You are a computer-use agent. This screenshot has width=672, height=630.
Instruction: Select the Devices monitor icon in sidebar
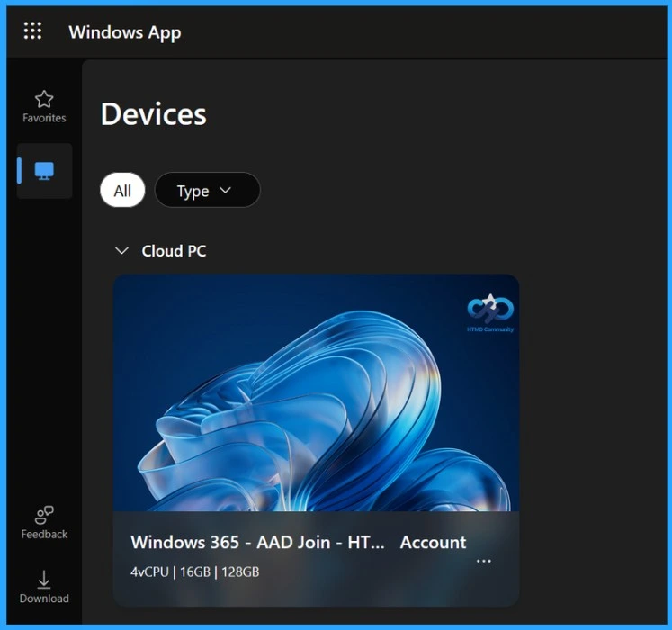44,171
